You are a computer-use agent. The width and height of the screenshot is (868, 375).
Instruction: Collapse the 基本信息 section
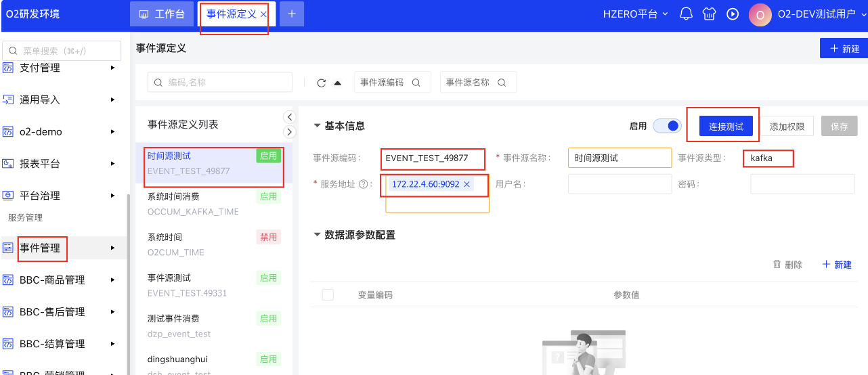[x=317, y=126]
